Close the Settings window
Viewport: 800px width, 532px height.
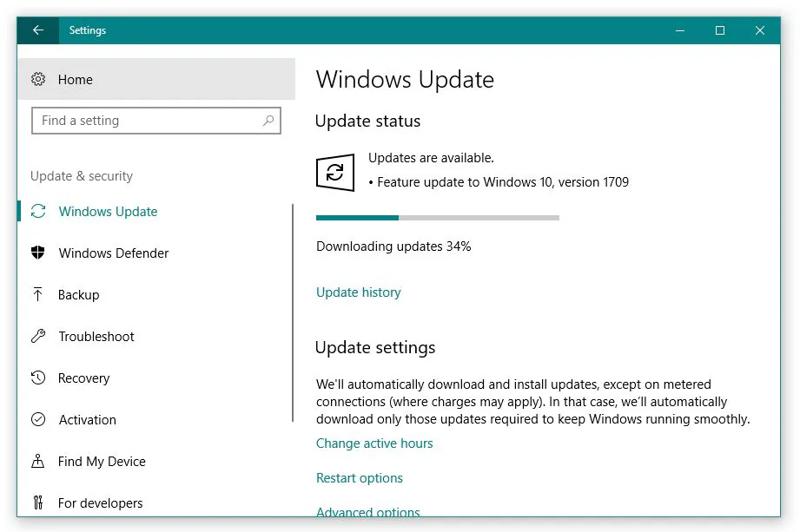[x=760, y=30]
